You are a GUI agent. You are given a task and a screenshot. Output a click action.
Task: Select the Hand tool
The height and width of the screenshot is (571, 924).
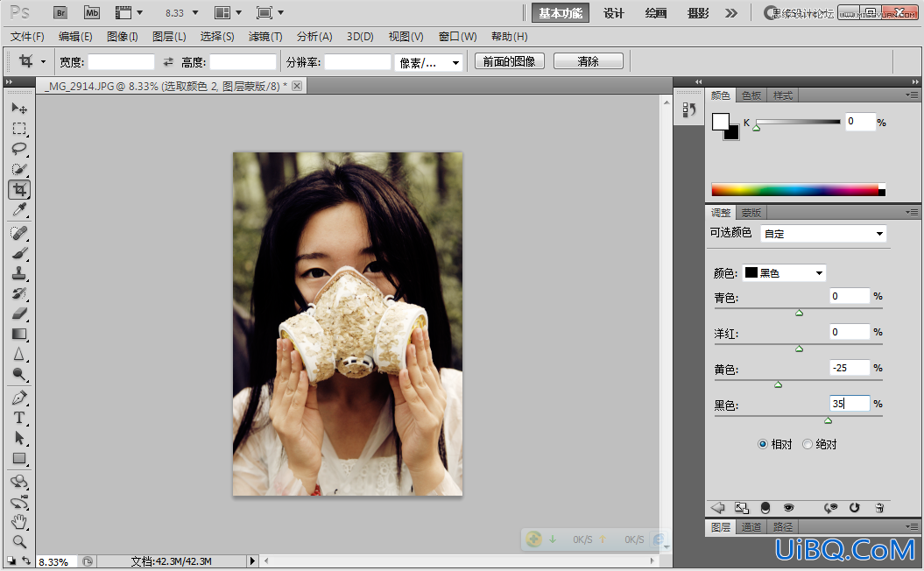tap(19, 521)
